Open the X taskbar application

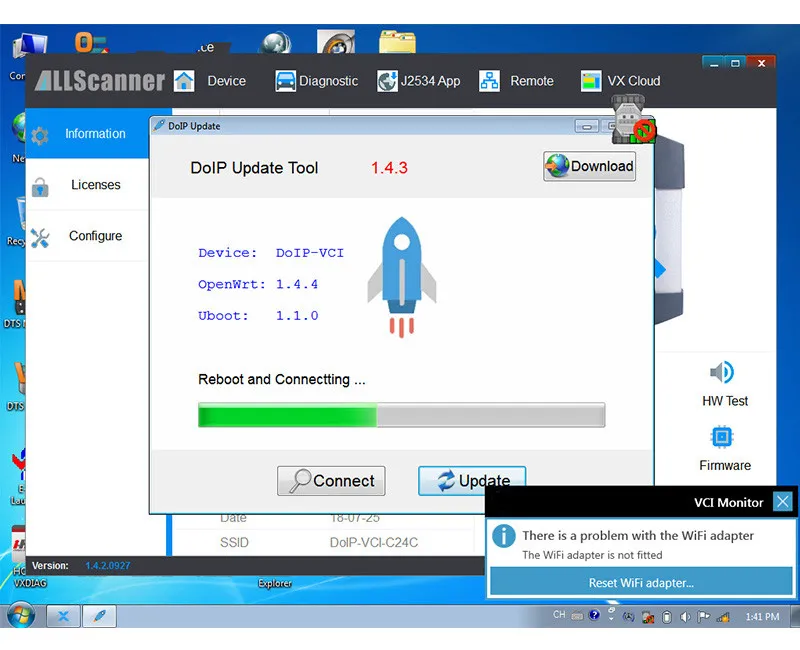[63, 616]
